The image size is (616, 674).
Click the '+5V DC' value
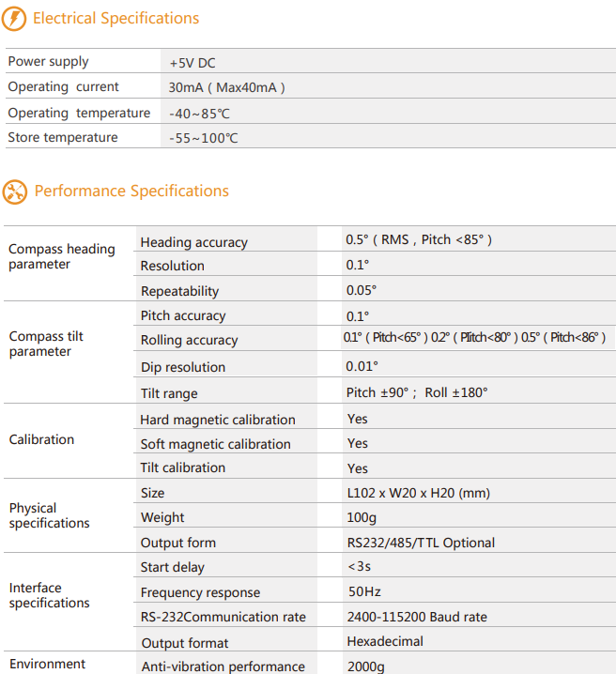192,63
